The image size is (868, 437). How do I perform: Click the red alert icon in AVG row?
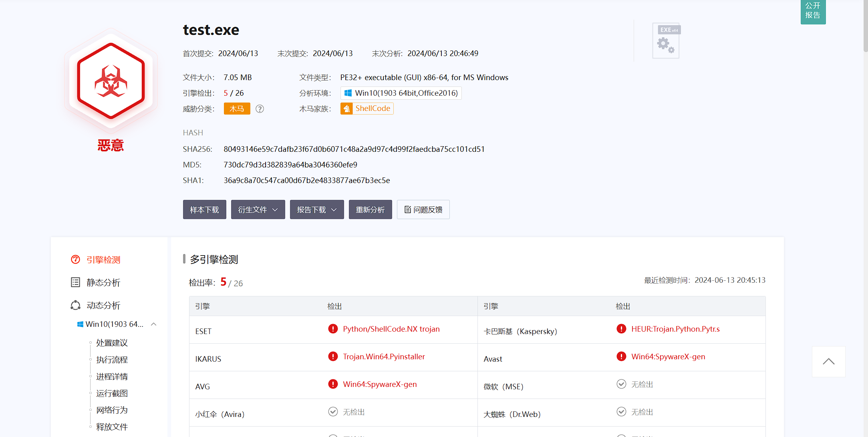333,384
